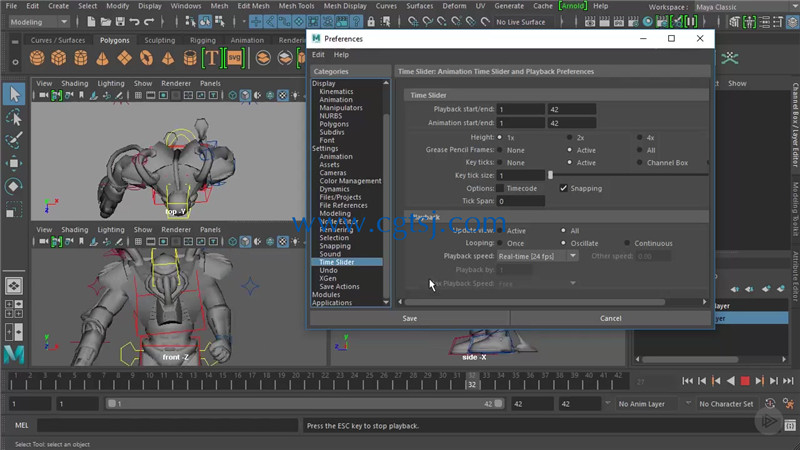Adjust the Key tick size slider
Image resolution: width=800 pixels, height=450 pixels.
551,175
